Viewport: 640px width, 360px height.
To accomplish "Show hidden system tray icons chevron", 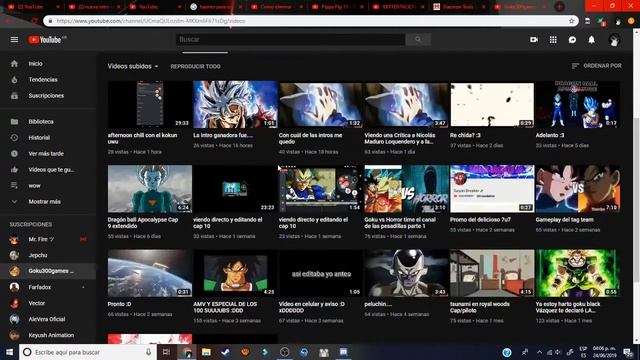I will 539,352.
